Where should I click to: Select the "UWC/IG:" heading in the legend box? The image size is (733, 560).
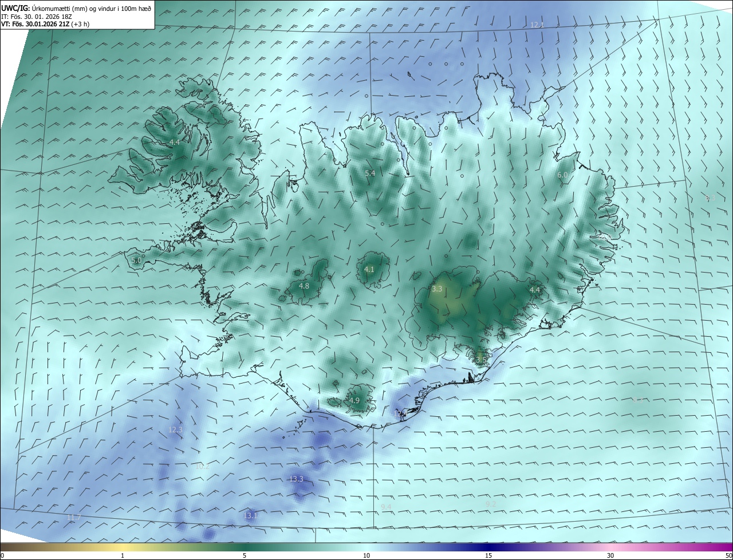[x=15, y=8]
